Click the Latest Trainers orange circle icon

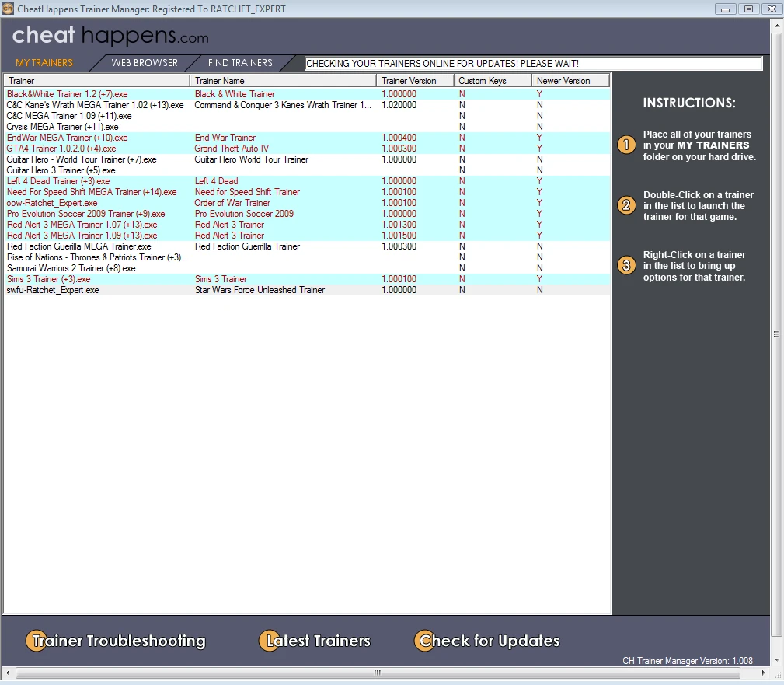coord(270,641)
